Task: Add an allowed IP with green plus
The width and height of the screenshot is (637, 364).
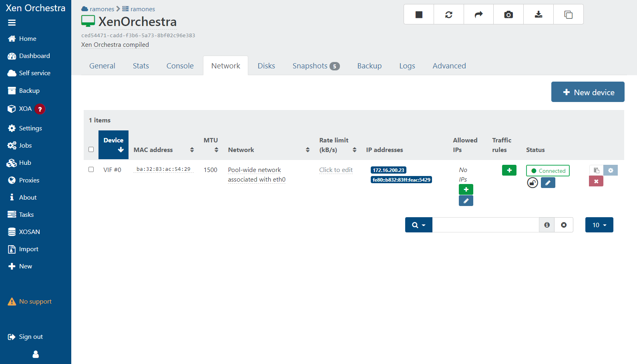Action: 466,189
